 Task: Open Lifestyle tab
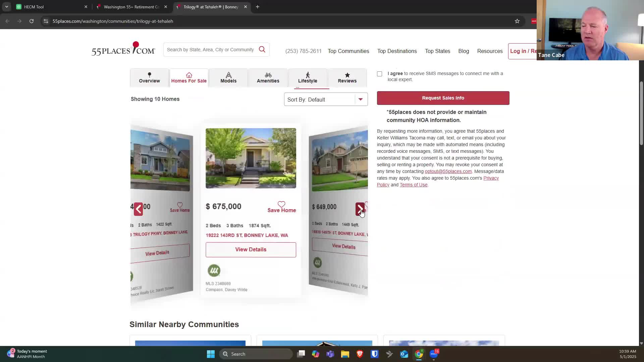[308, 78]
